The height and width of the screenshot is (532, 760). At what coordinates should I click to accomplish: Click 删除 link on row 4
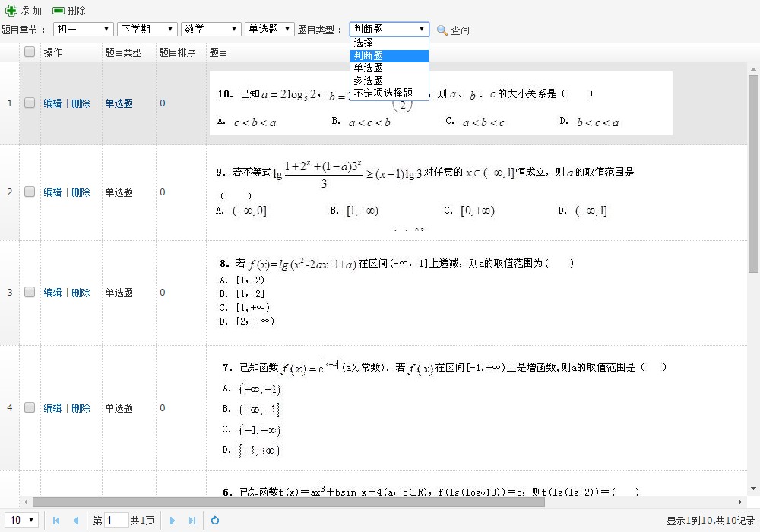tap(81, 407)
